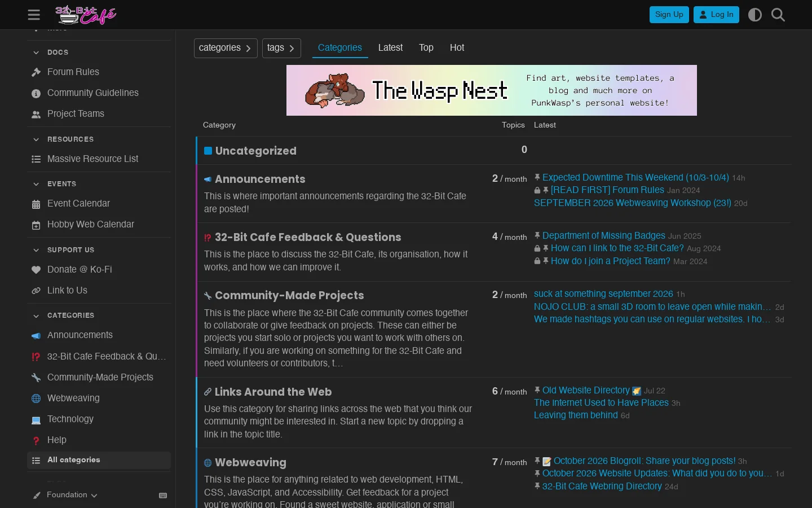
Task: Toggle the hamburger sidebar menu
Action: [34, 15]
